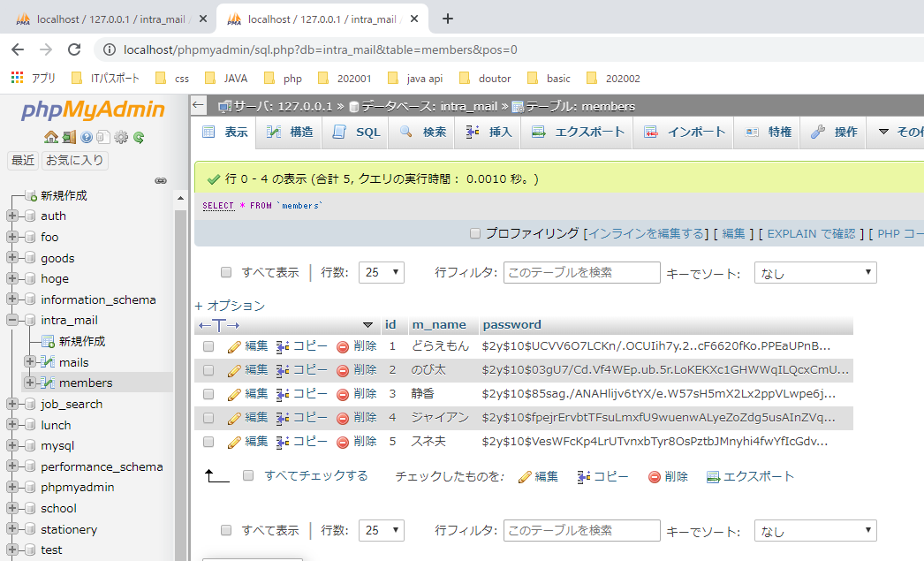The height and width of the screenshot is (561, 924).
Task: Expand the + オプション section
Action: 230,306
